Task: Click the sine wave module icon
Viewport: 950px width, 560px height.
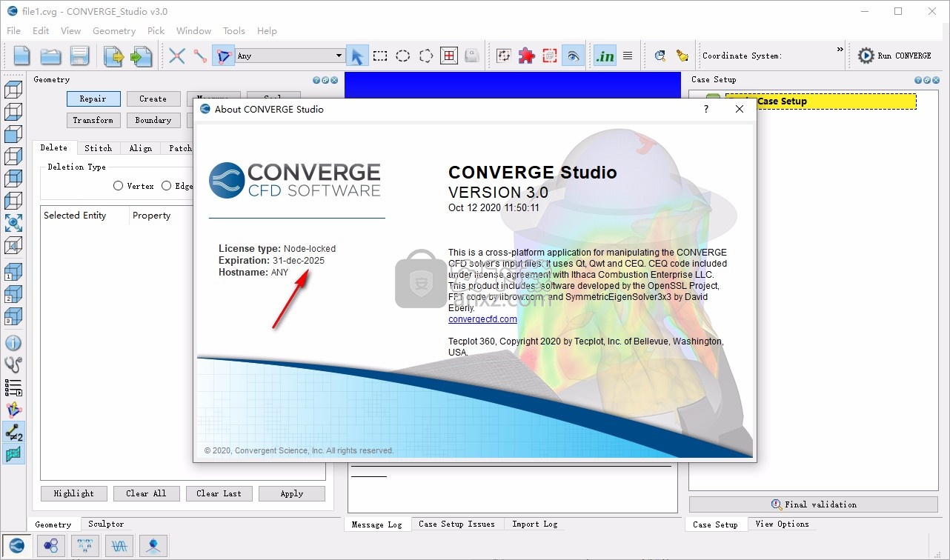Action: pyautogui.click(x=120, y=546)
